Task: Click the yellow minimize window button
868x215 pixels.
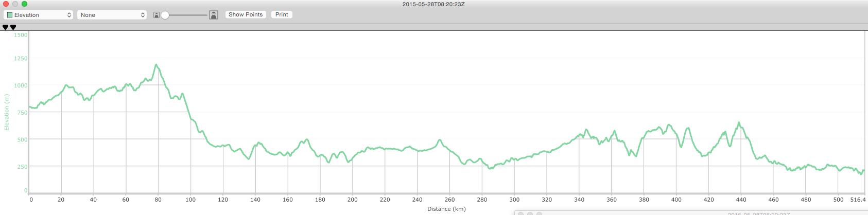Action: 15,4
